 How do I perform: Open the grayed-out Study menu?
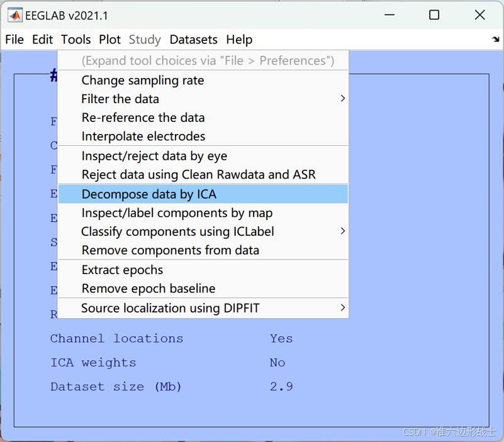(145, 40)
